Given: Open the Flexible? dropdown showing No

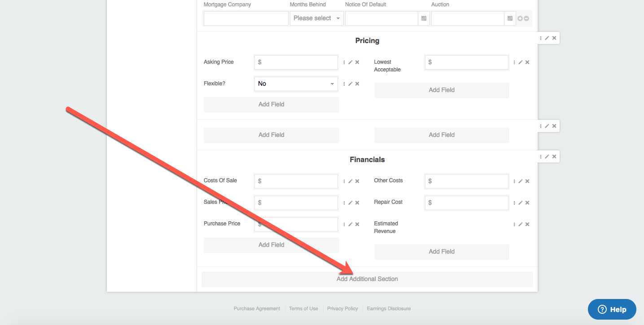Looking at the screenshot, I should 296,84.
